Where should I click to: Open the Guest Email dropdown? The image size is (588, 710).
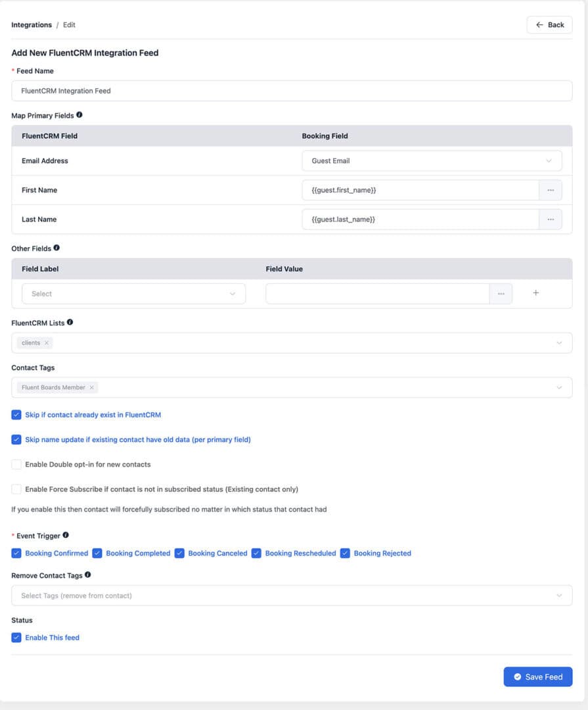[432, 161]
